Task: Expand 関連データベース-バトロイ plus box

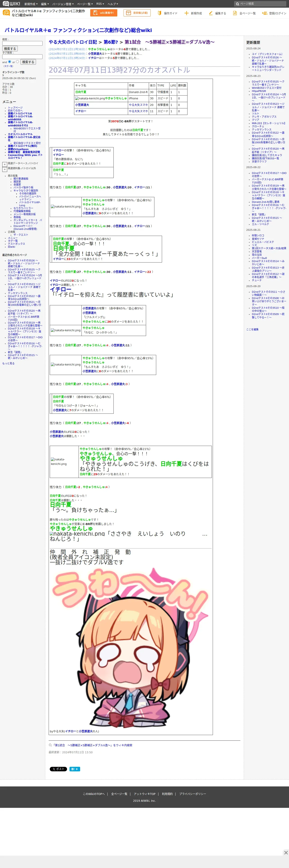Action: (5, 164)
